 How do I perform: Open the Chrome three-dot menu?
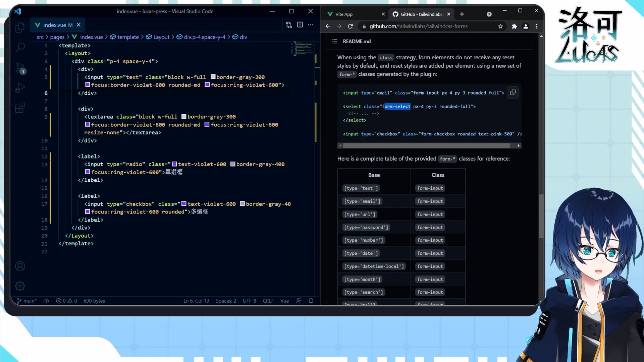pos(537,26)
